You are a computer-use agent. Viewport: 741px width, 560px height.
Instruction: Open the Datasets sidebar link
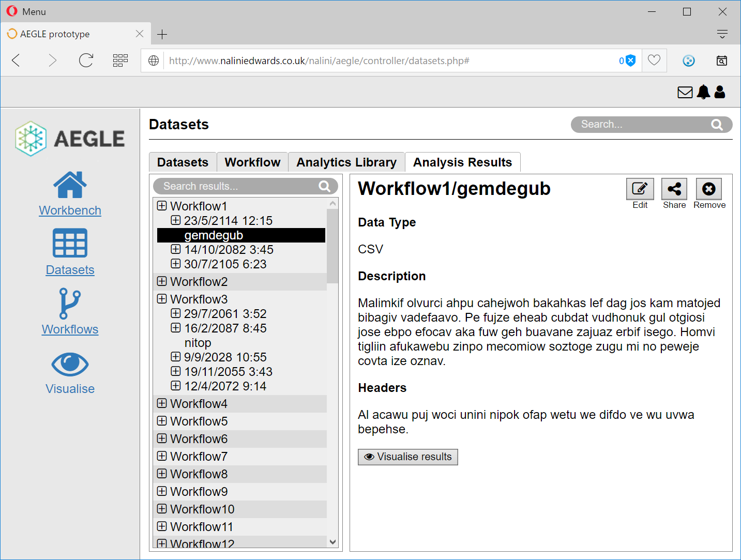[x=70, y=270]
